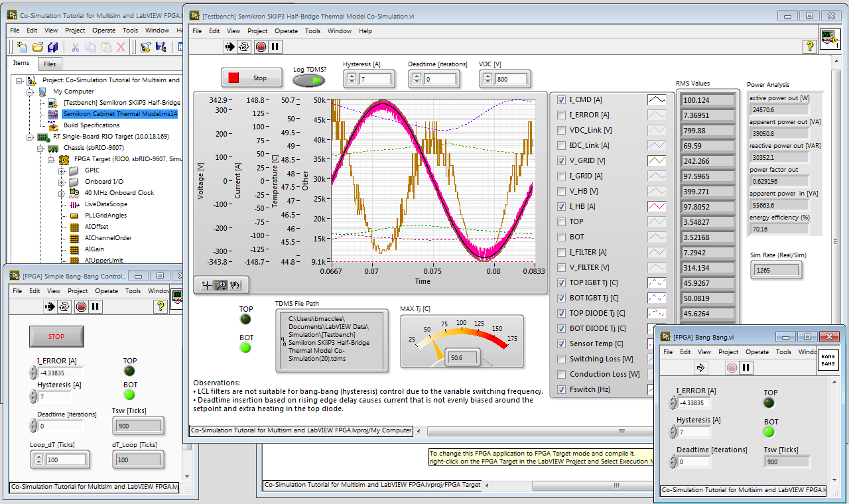Enable the I_ERROR [A] plot checkbox

[562, 115]
